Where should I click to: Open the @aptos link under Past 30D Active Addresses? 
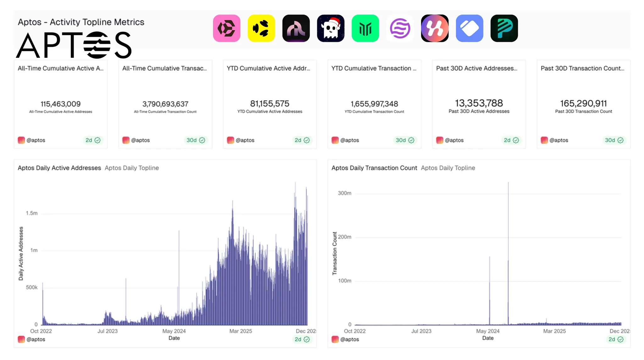pos(454,140)
